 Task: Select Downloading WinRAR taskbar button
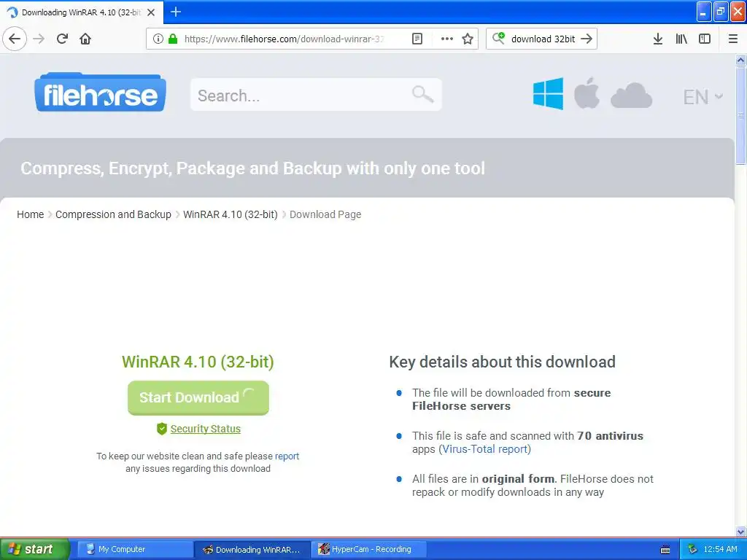click(252, 549)
